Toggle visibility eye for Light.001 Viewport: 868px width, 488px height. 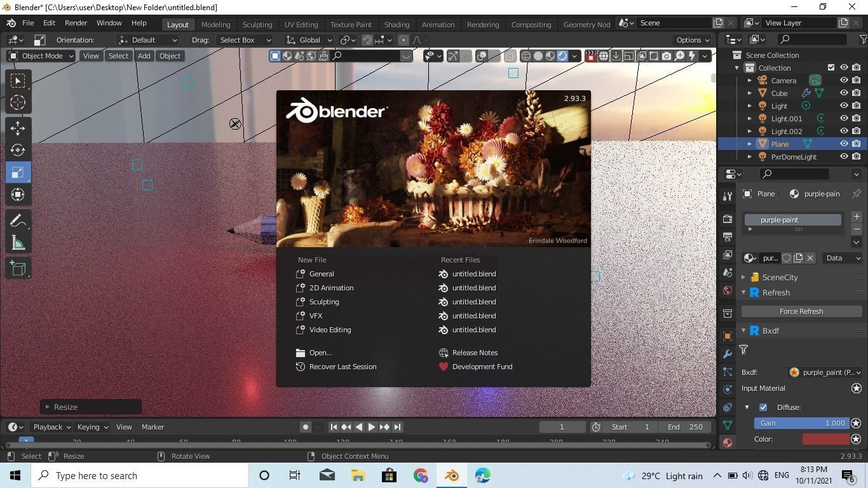point(844,119)
